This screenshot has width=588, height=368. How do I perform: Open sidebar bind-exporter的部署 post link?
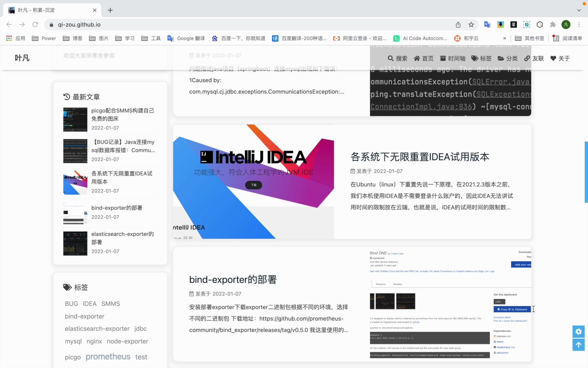coord(117,208)
